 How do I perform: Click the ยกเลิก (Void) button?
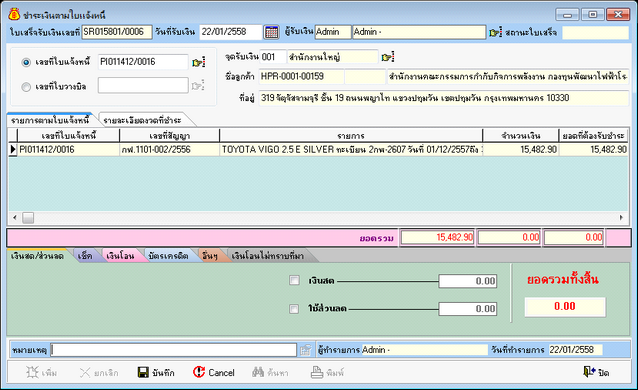tap(99, 372)
